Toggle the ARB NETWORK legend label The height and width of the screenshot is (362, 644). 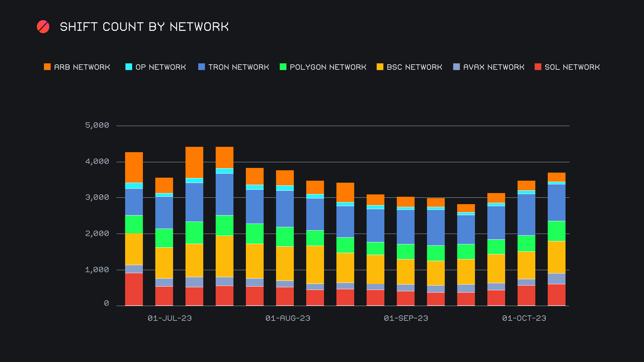tap(82, 67)
